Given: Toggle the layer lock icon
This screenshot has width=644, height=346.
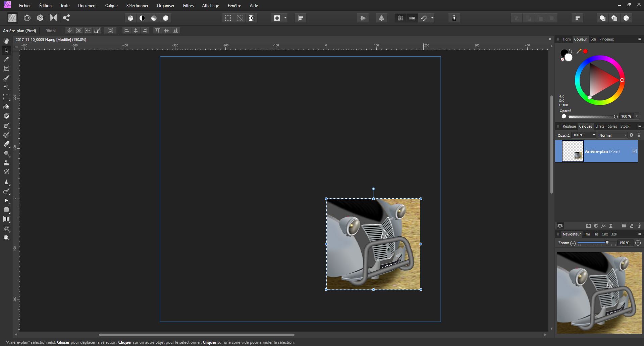Looking at the screenshot, I should tap(639, 135).
